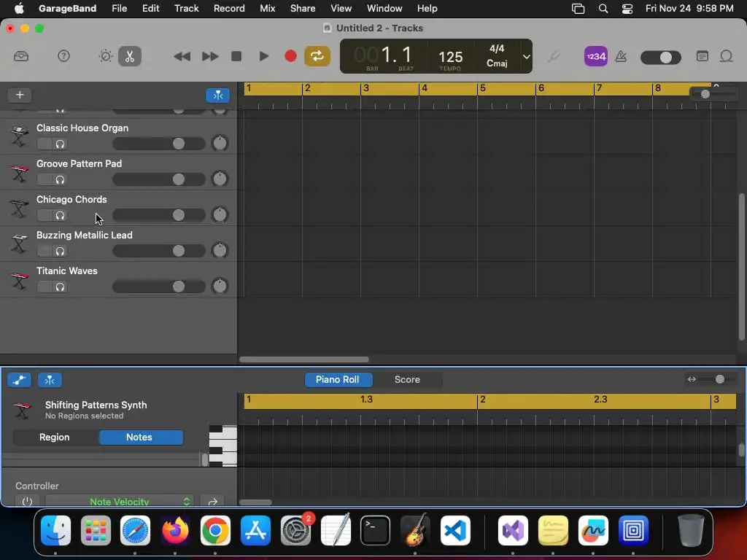
Task: Open the Record menu
Action: [229, 8]
